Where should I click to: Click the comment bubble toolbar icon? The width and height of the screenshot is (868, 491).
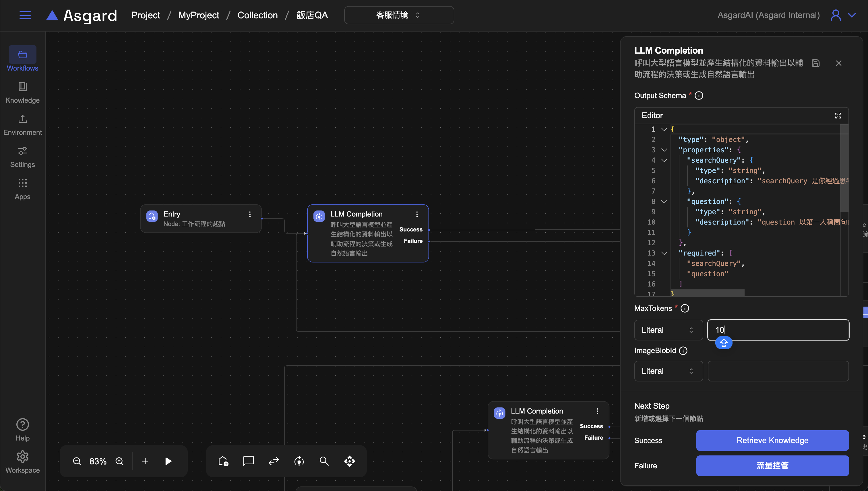click(x=248, y=461)
